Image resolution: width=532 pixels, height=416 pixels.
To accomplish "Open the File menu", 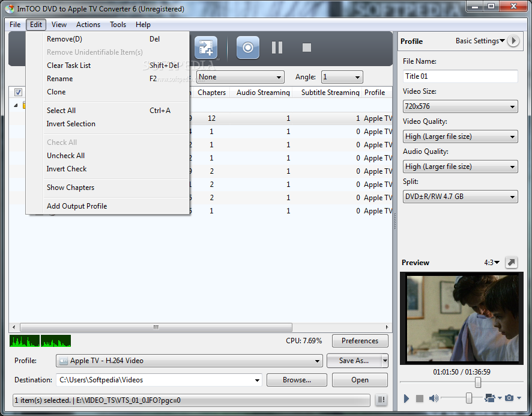I will [x=15, y=25].
